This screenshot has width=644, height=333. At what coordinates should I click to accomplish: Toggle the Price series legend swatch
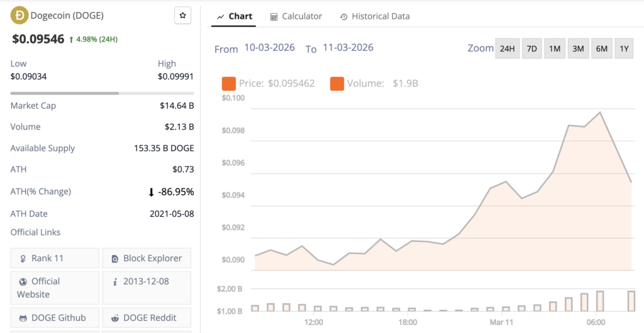click(229, 83)
